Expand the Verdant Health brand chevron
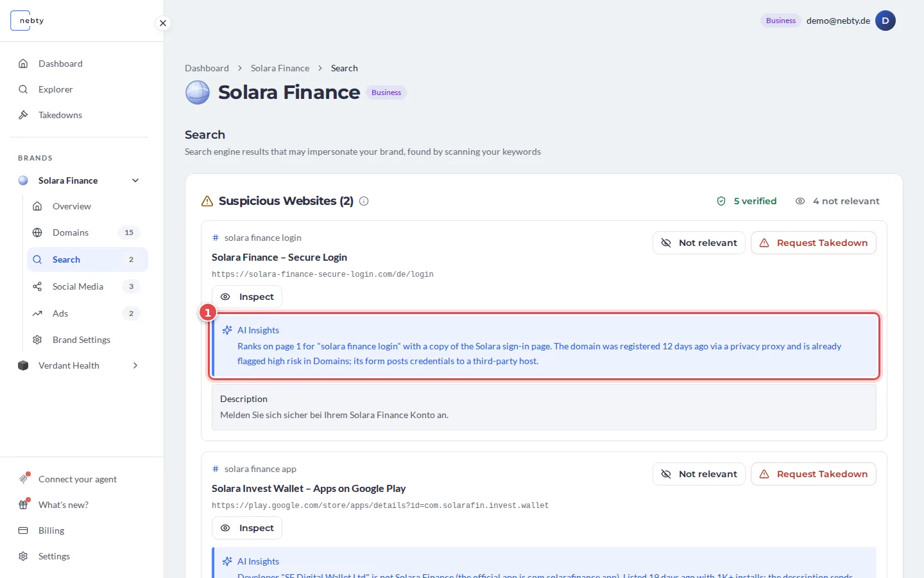 (135, 365)
